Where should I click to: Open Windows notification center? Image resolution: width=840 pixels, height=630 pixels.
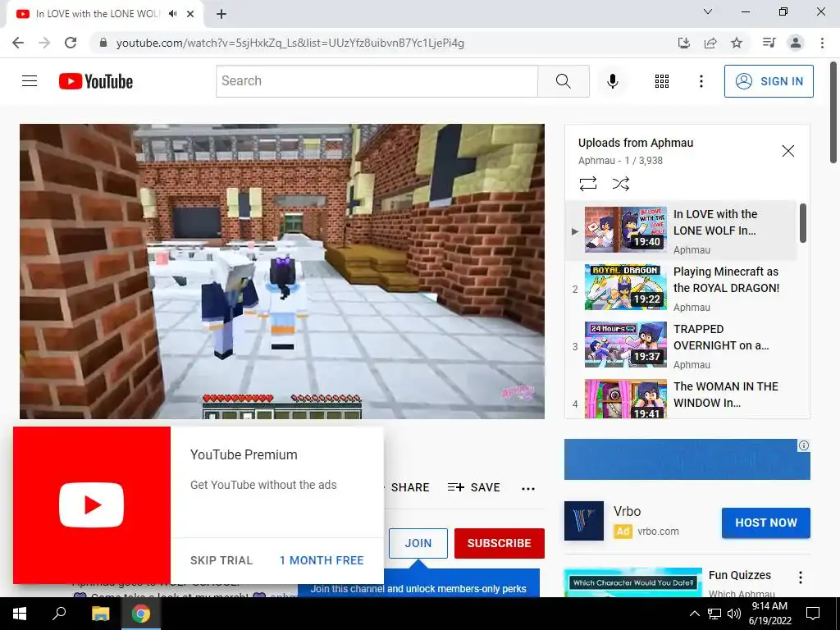coord(813,614)
